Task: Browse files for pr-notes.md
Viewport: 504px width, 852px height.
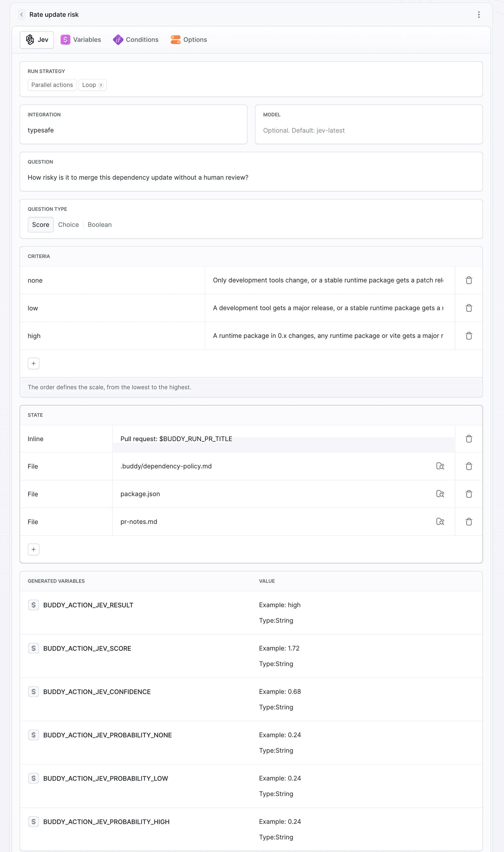Action: coord(440,522)
